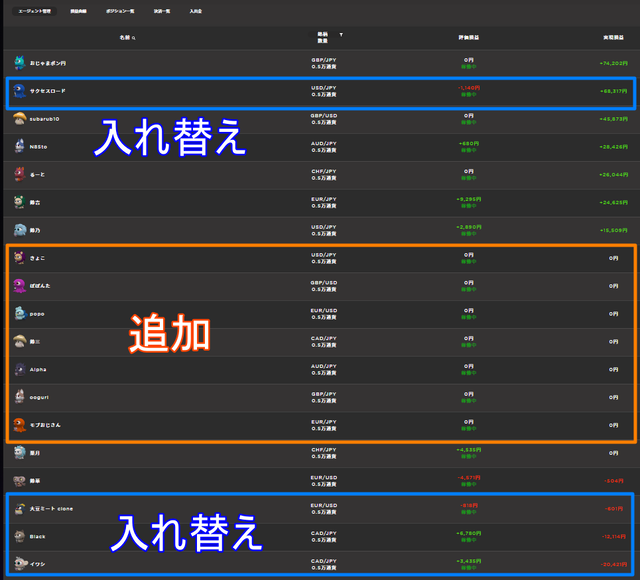
Task: Click realized profit +26,044円
Action: [613, 175]
